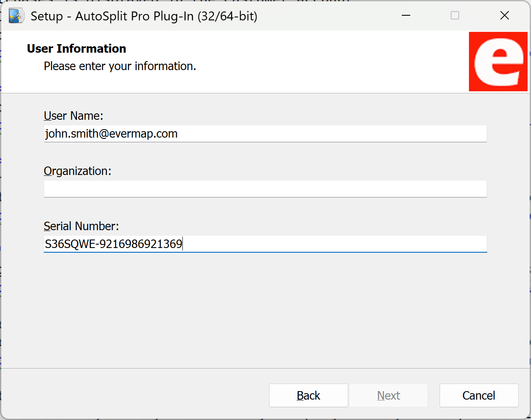Click the maximize button of the installer
Screen dimensions: 531x420
[x=454, y=15]
